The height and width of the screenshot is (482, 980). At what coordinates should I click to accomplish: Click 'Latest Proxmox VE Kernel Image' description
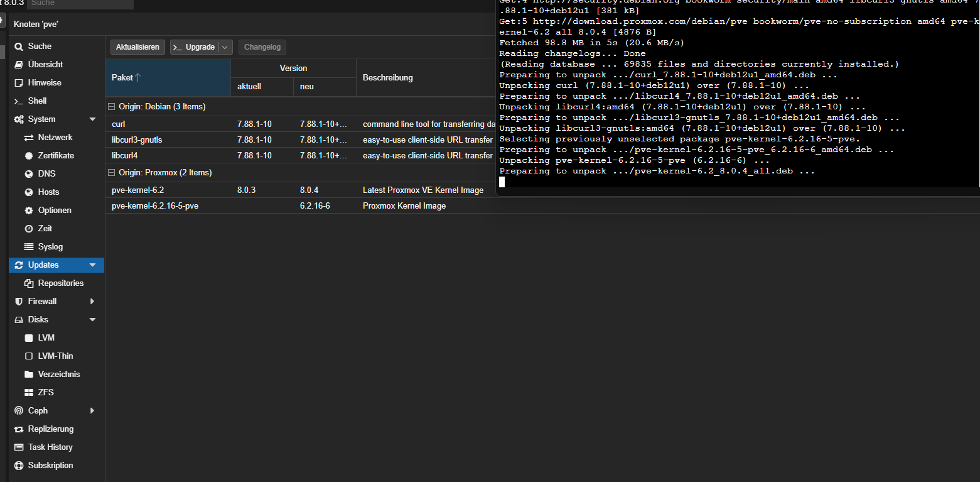pos(423,190)
